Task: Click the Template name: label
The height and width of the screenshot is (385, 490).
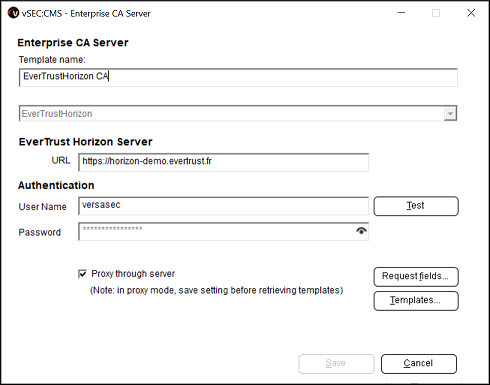Action: (52, 60)
